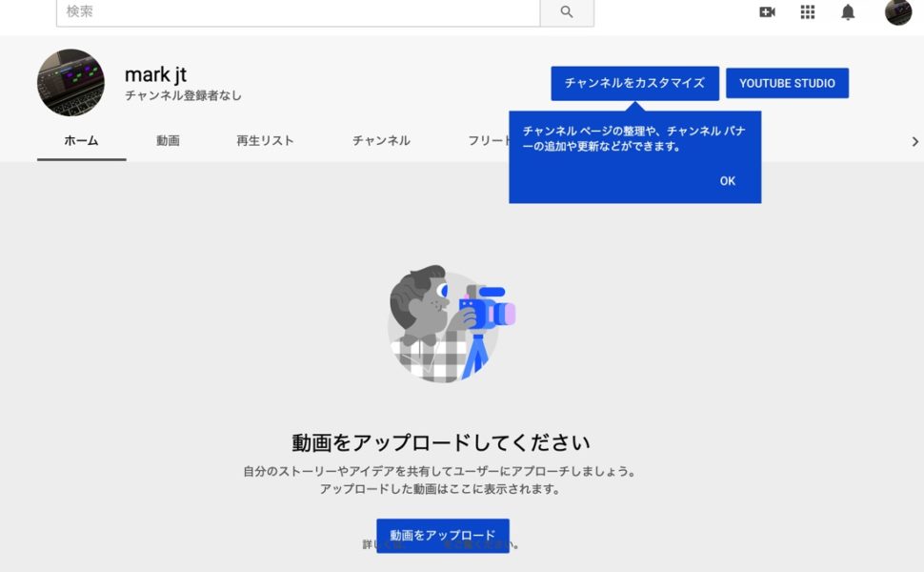Expand more tabs with right chevron
924x572 pixels.
(x=914, y=141)
